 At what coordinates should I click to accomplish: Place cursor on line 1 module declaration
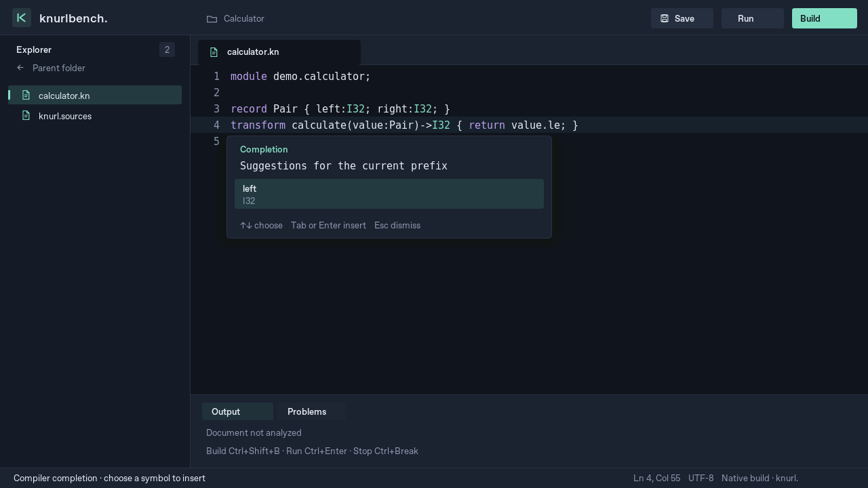coord(300,77)
